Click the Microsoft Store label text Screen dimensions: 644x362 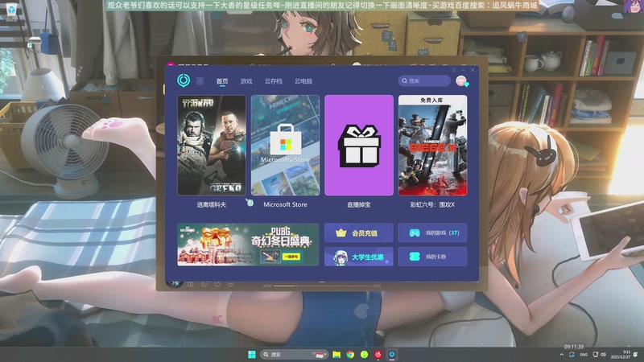pos(285,204)
